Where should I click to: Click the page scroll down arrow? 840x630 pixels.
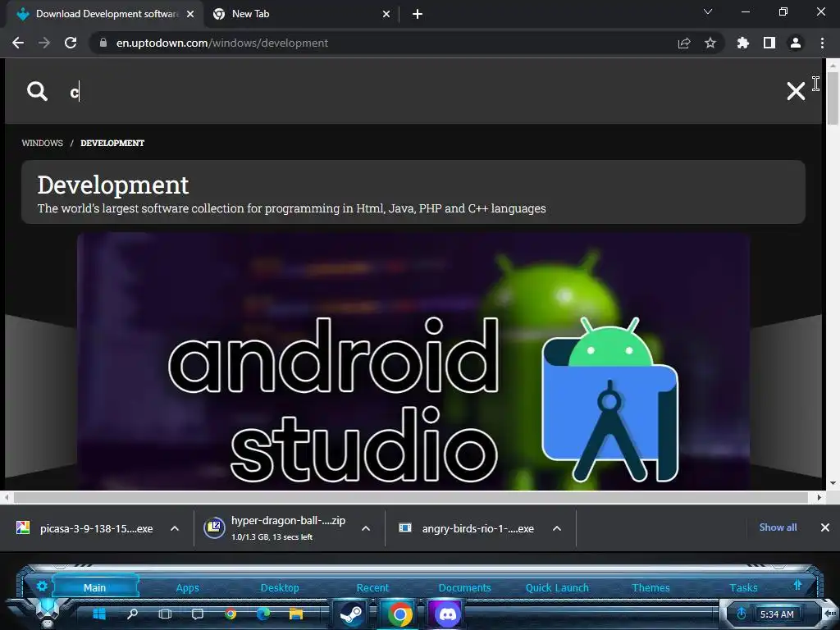coord(833,483)
